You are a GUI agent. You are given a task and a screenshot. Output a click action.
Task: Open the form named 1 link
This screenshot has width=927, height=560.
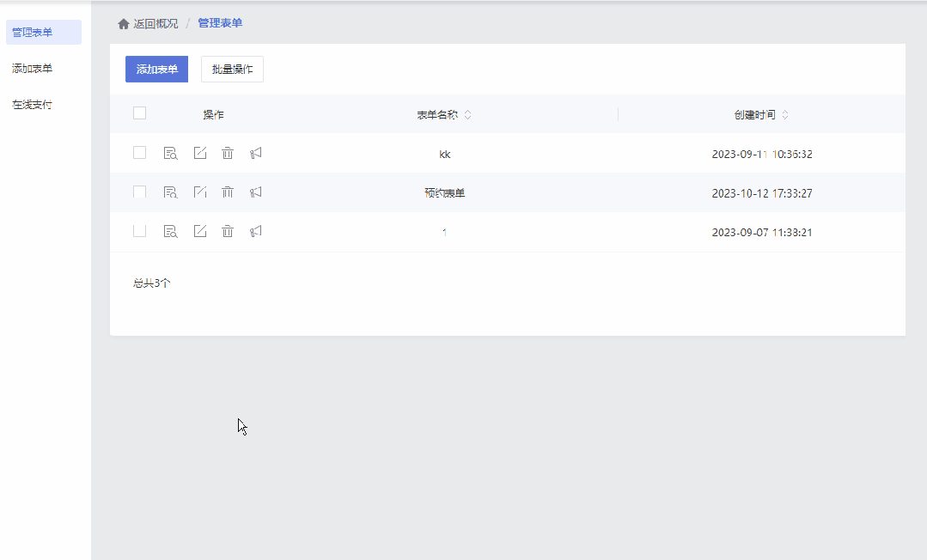tap(444, 232)
